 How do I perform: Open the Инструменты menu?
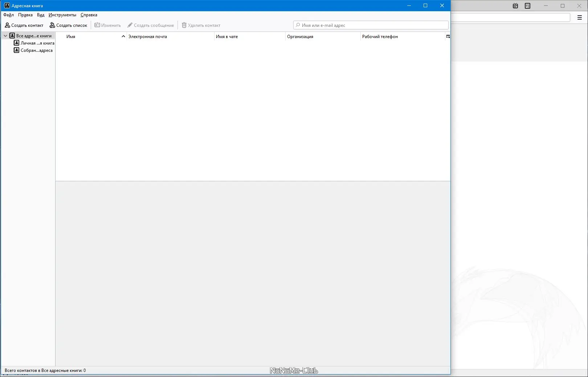62,15
